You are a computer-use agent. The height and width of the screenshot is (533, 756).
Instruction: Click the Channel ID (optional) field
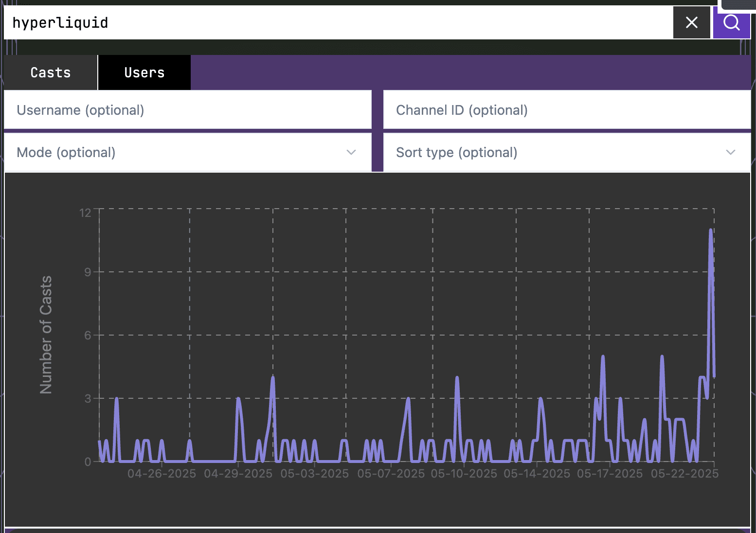pos(567,110)
